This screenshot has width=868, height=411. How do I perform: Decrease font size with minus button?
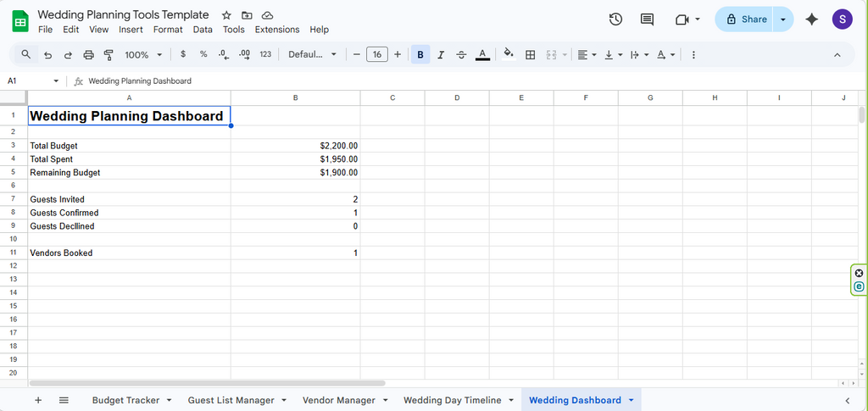[357, 55]
